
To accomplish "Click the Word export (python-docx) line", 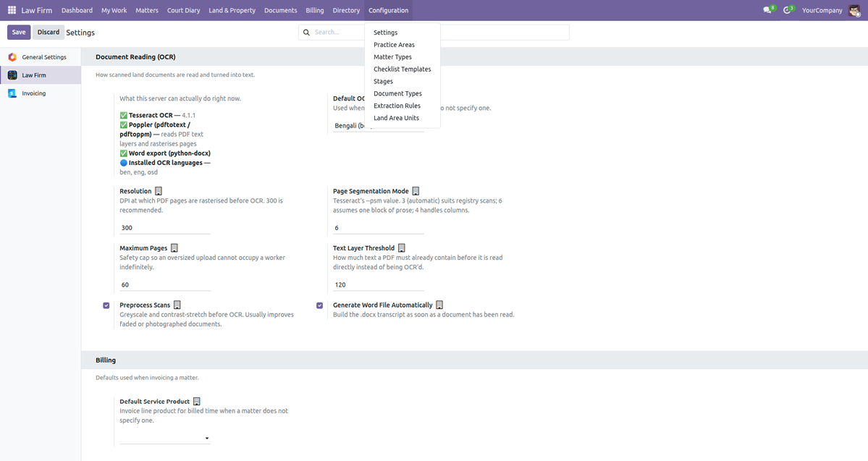I will [165, 153].
